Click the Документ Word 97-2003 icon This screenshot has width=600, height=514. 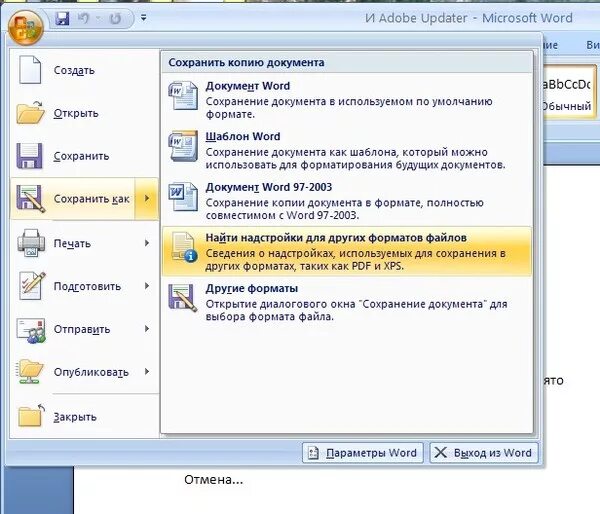pyautogui.click(x=183, y=197)
